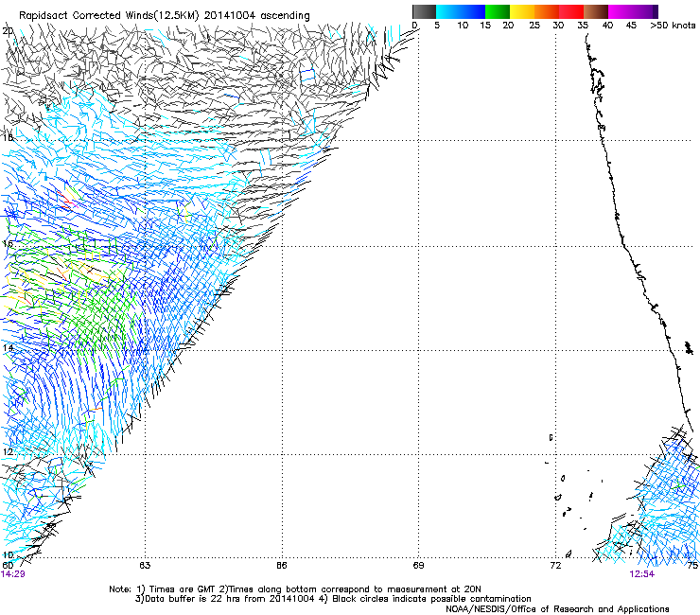Click the note line '3)Data buffer is 22 hrs'

click(x=333, y=599)
